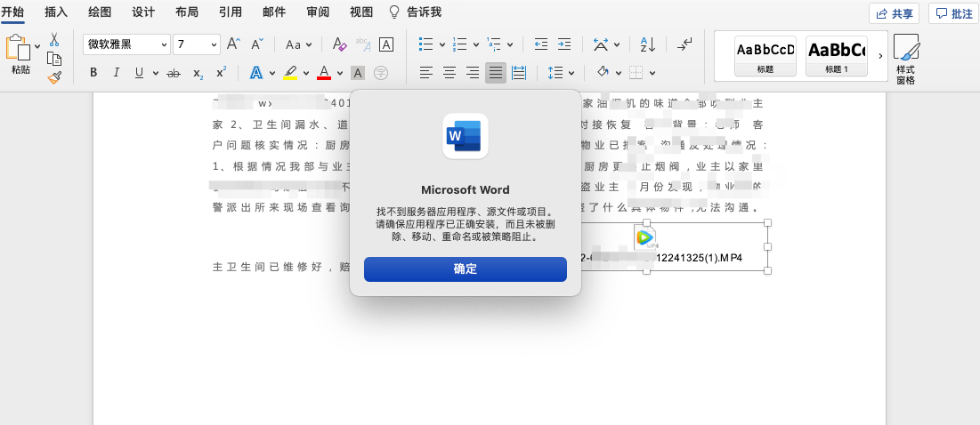
Task: Center align the text
Action: (x=450, y=73)
